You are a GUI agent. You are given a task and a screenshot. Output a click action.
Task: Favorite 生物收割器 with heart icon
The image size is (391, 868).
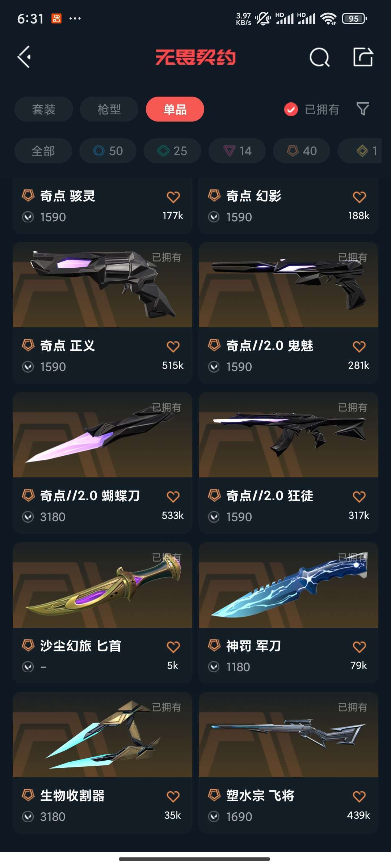point(173,796)
